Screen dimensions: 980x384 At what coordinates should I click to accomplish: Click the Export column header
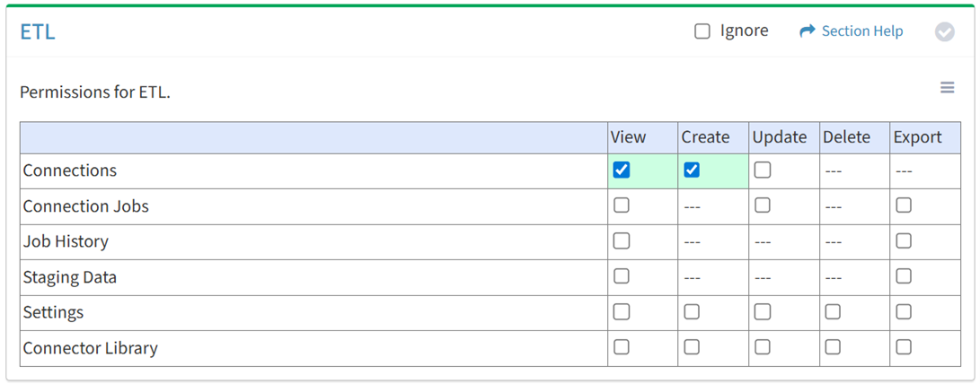point(917,137)
